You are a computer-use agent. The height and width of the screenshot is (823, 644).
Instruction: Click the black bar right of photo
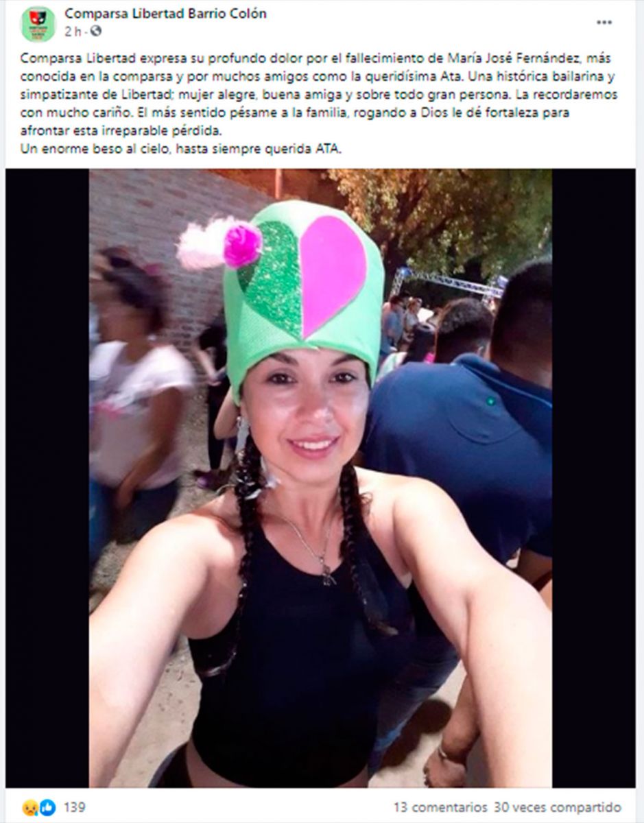point(594,478)
